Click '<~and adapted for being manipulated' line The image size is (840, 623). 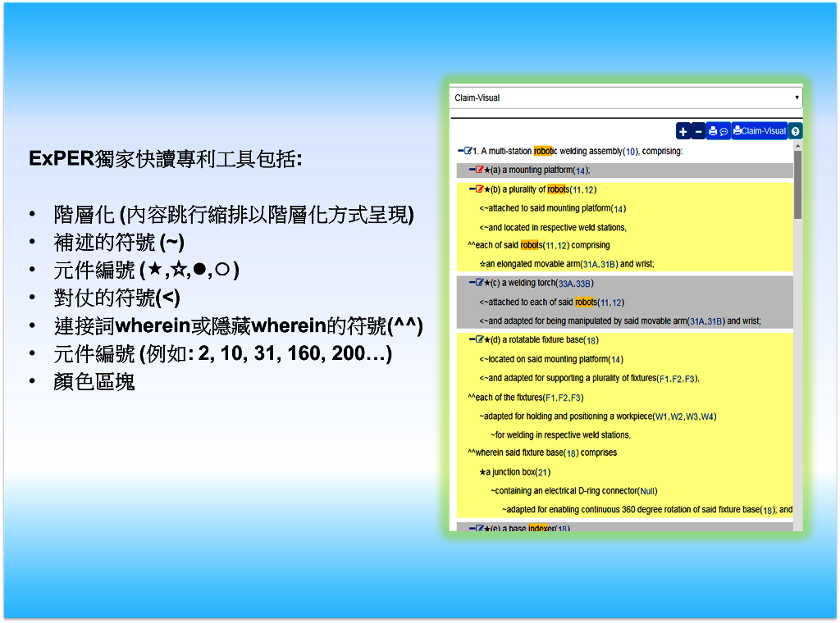click(620, 321)
